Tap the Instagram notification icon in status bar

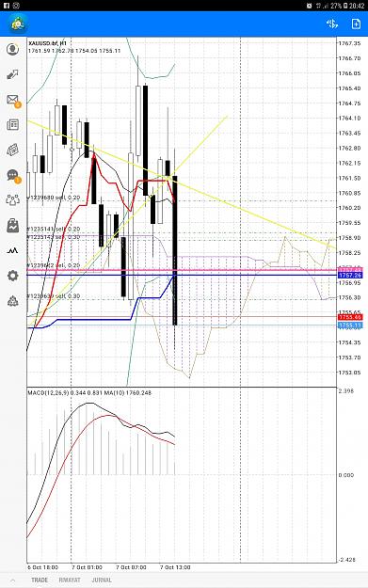[x=16, y=6]
